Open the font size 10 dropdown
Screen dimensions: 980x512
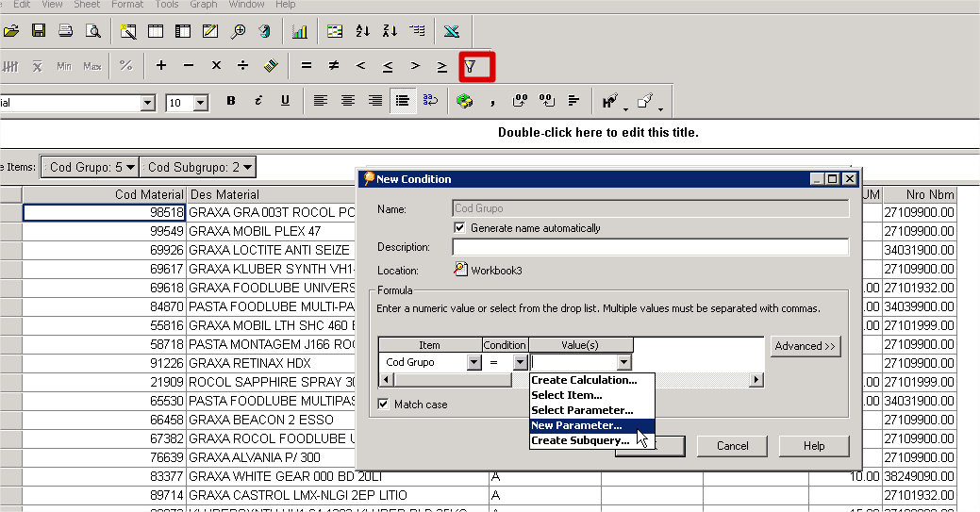(x=201, y=103)
